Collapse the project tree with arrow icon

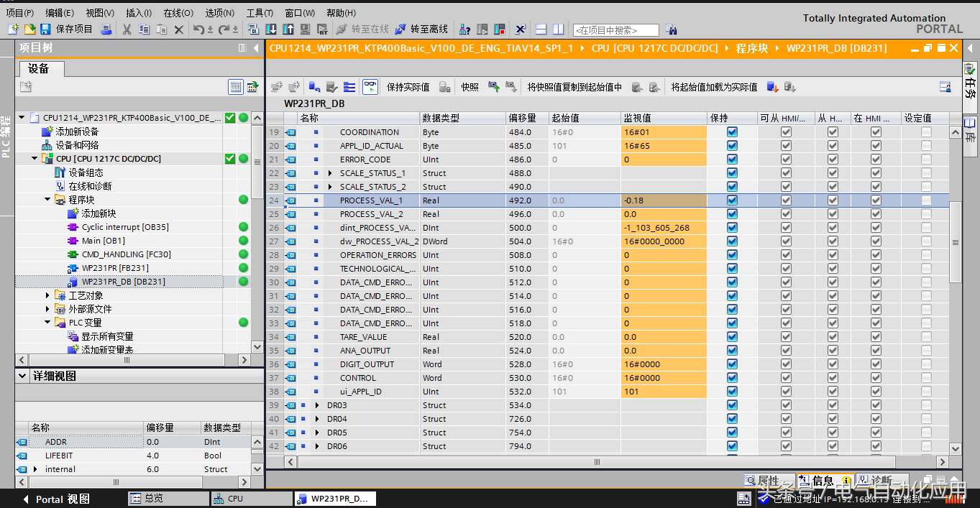tap(257, 48)
